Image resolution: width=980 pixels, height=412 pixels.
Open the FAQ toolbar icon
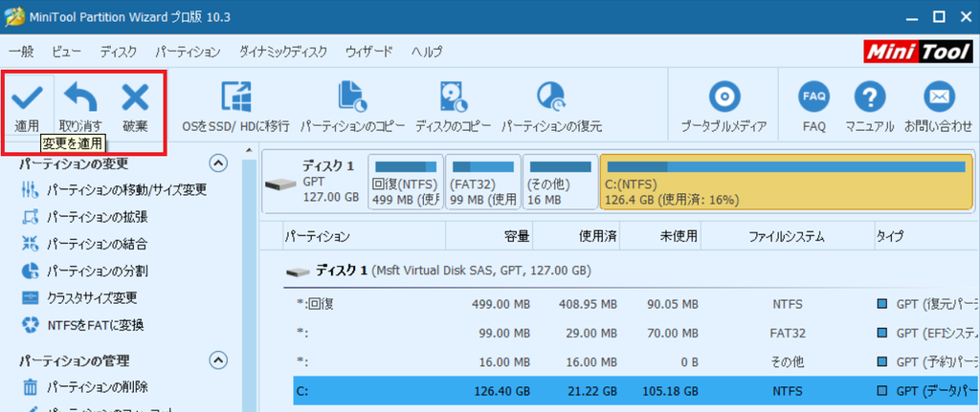(814, 107)
